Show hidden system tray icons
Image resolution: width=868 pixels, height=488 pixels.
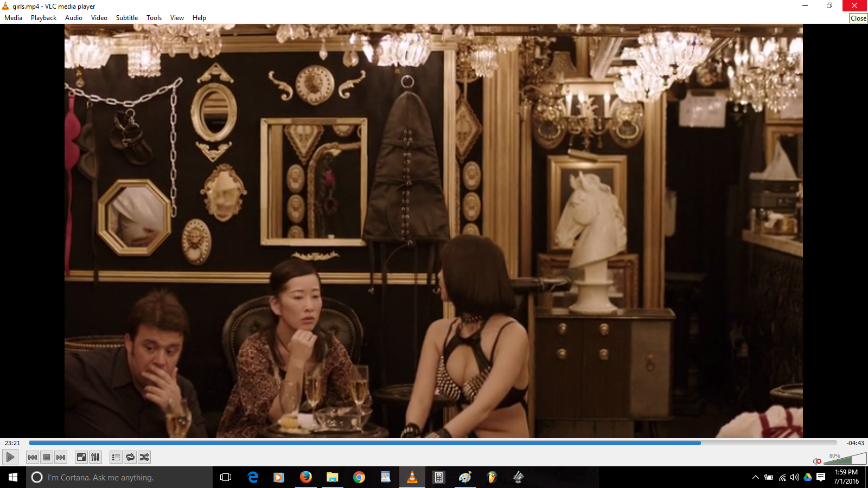pos(755,477)
